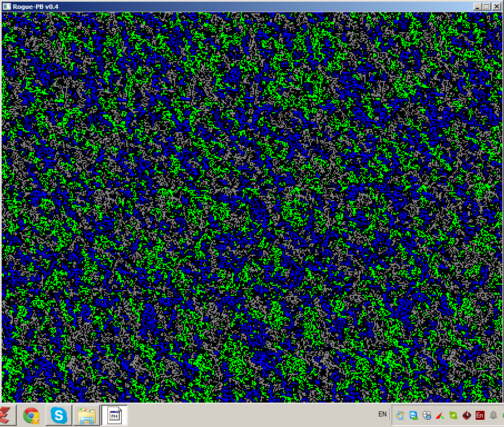Click the green checkmark tray icon
Image resolution: width=504 pixels, height=427 pixels.
453,415
